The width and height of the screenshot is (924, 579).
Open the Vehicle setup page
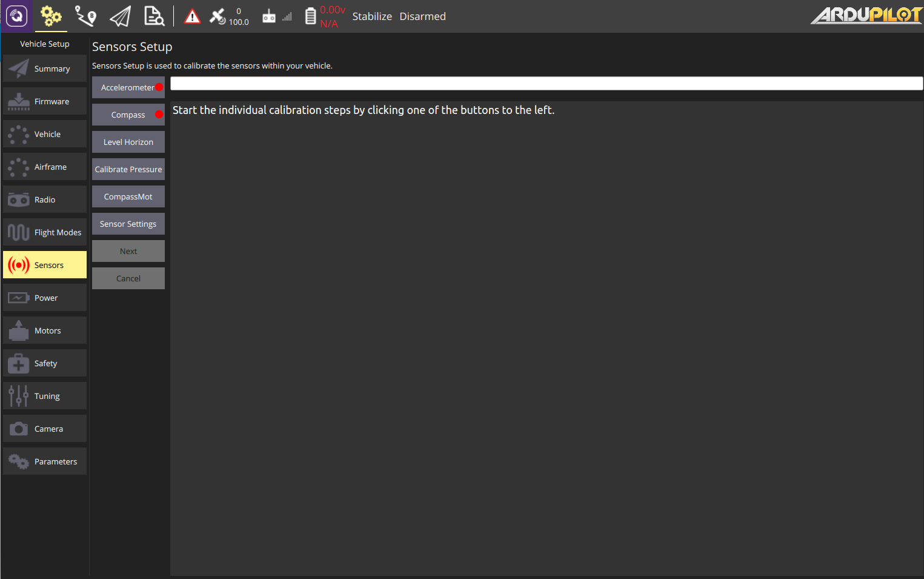[x=45, y=134]
